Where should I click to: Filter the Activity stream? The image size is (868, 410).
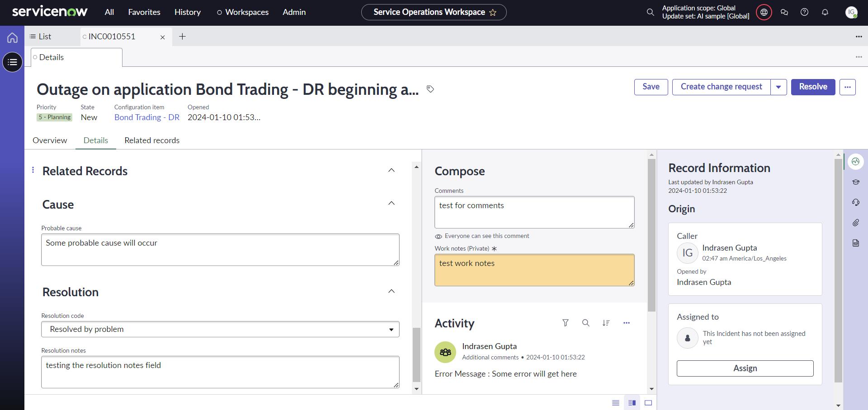pyautogui.click(x=565, y=323)
